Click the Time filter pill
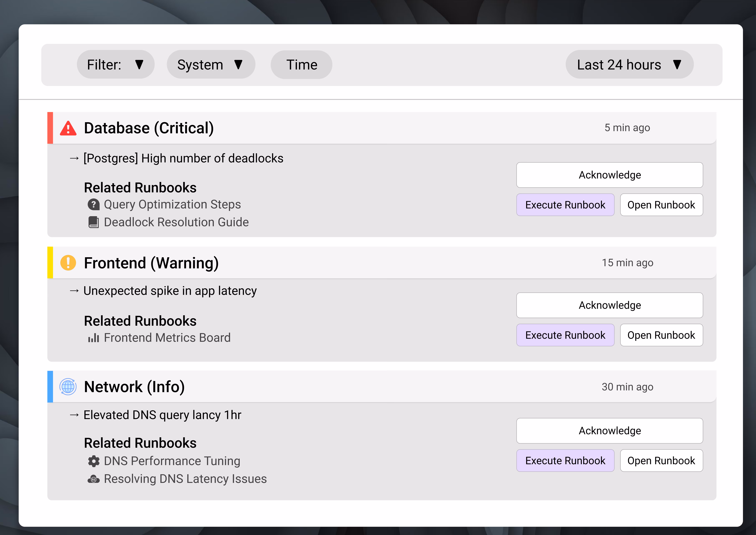The height and width of the screenshot is (535, 756). point(302,65)
